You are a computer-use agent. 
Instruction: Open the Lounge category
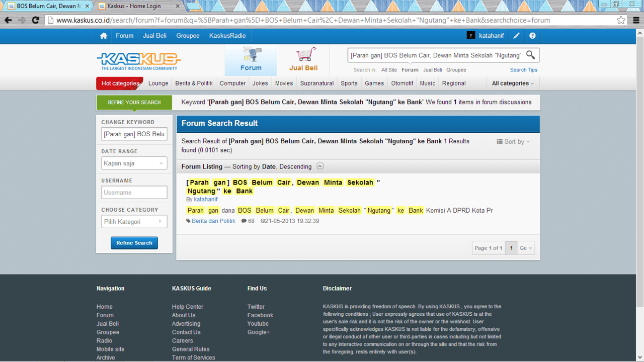[158, 83]
